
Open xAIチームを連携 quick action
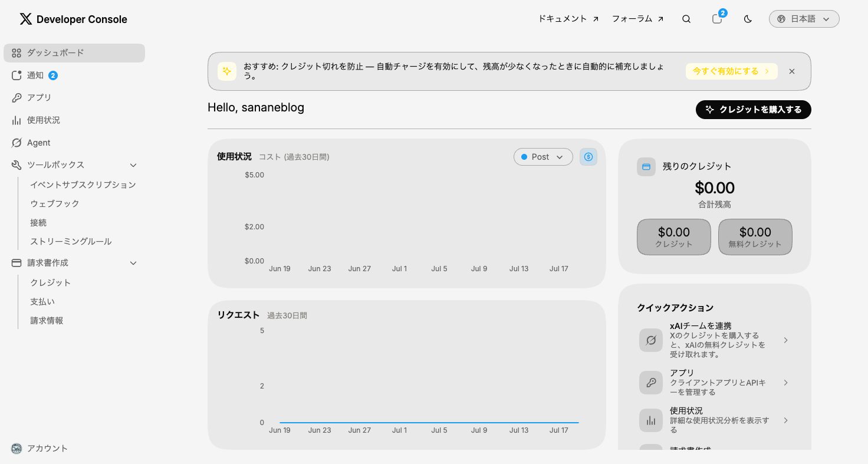(x=715, y=340)
